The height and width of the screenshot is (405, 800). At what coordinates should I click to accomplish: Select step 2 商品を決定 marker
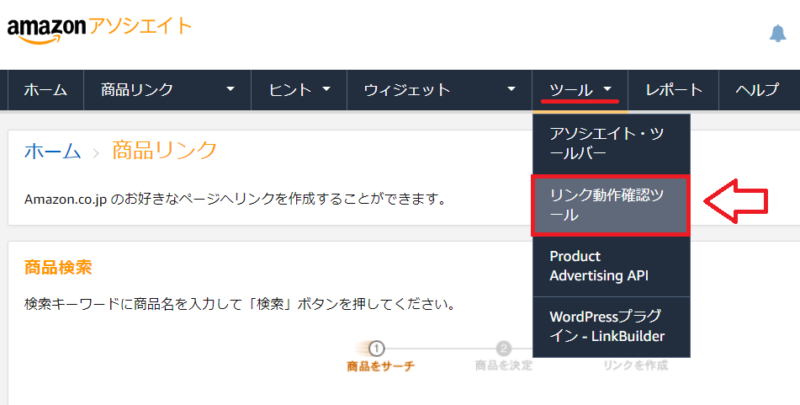504,357
